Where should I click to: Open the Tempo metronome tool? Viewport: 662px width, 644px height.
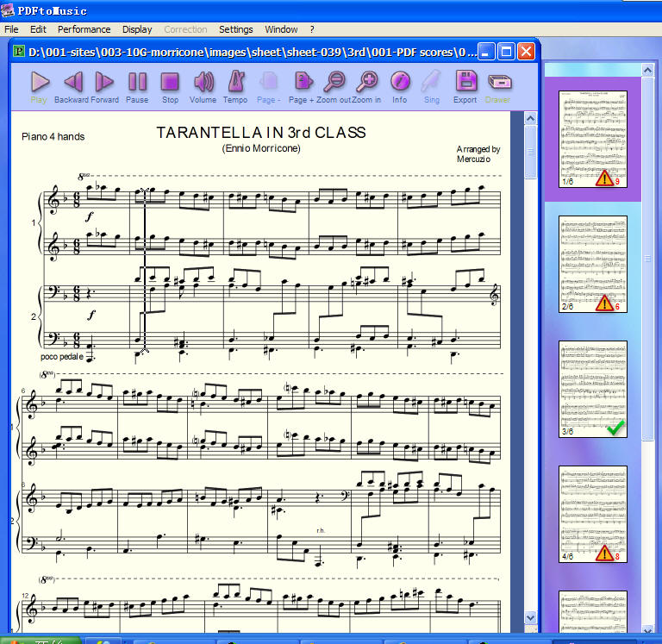tap(235, 87)
